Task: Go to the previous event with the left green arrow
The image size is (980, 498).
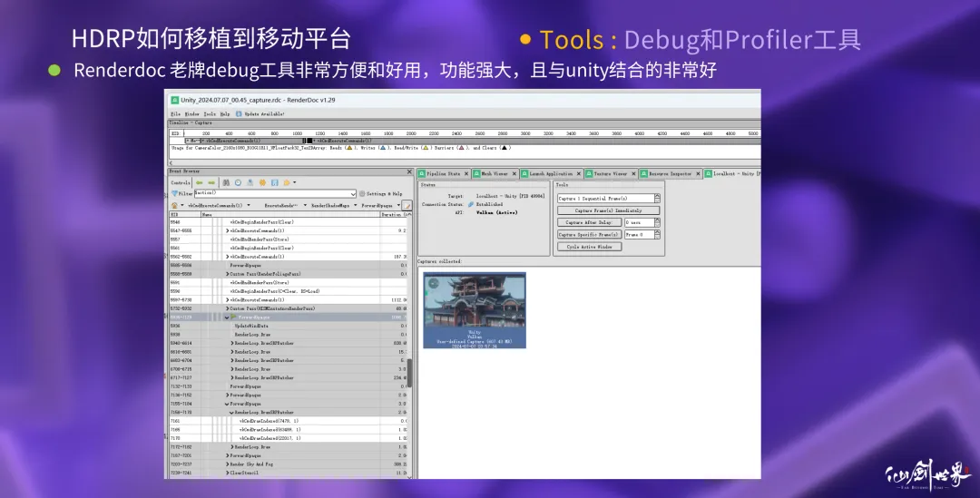Action: (x=200, y=182)
